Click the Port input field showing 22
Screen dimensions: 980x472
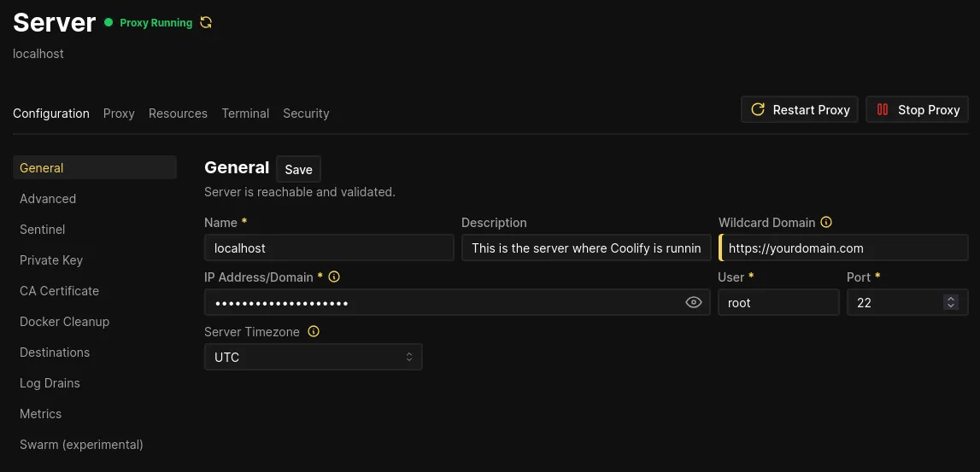(x=907, y=302)
